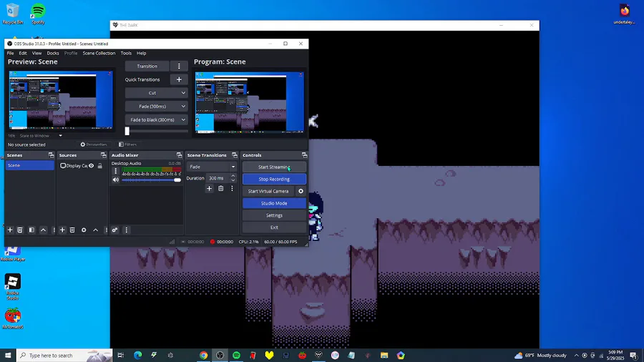The image size is (644, 362).
Task: Toggle lock on Display Capture source
Action: click(x=99, y=166)
